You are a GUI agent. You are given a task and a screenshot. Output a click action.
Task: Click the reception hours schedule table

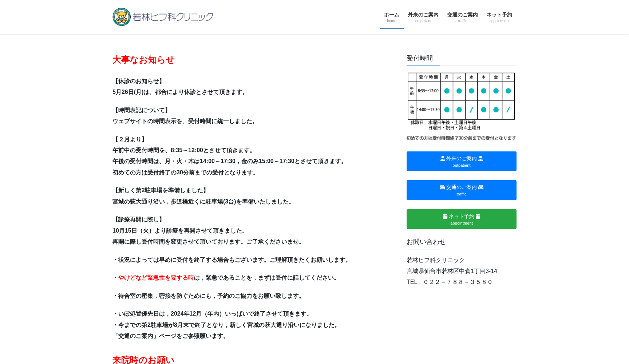tap(461, 96)
